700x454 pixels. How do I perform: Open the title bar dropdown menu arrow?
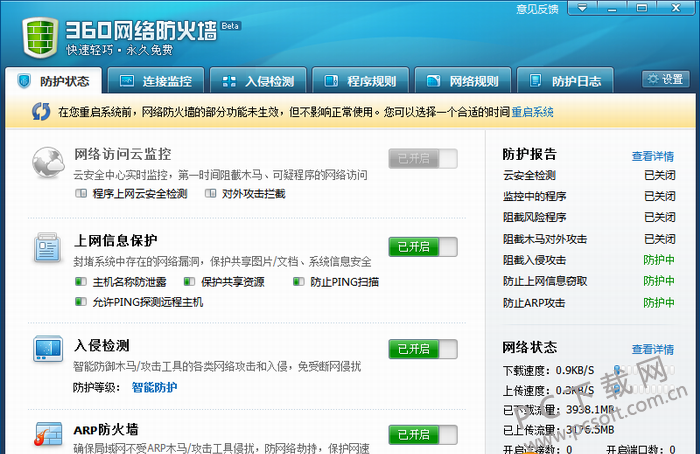coord(582,8)
